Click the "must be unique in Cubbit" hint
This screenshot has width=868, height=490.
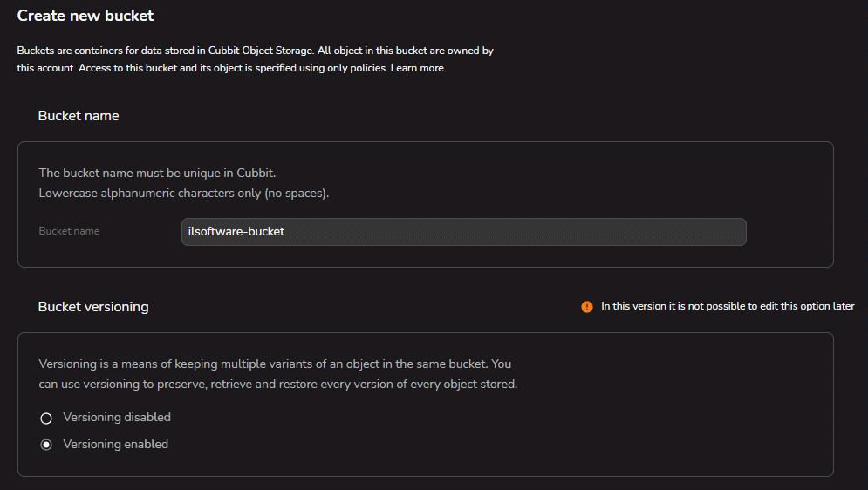157,174
